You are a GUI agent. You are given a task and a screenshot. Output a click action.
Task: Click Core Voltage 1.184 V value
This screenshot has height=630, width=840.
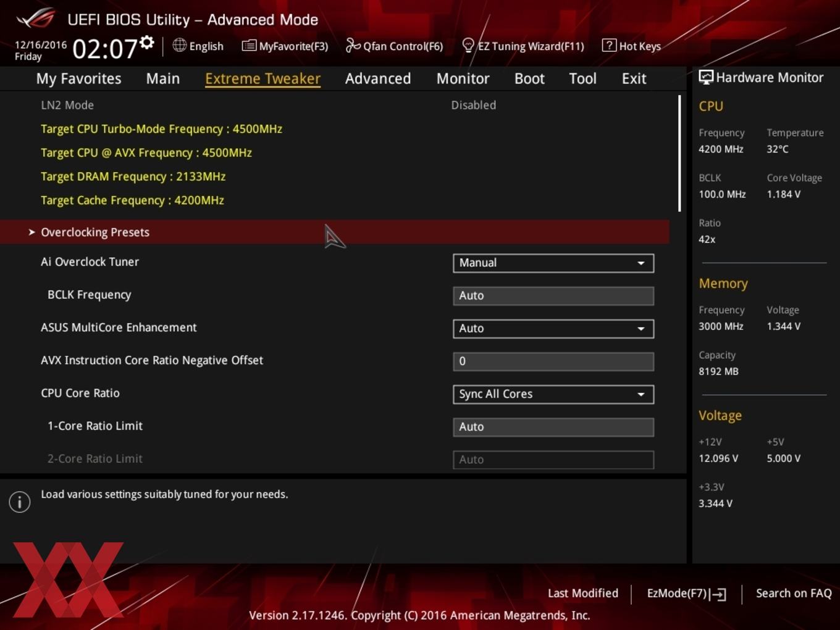(x=783, y=194)
